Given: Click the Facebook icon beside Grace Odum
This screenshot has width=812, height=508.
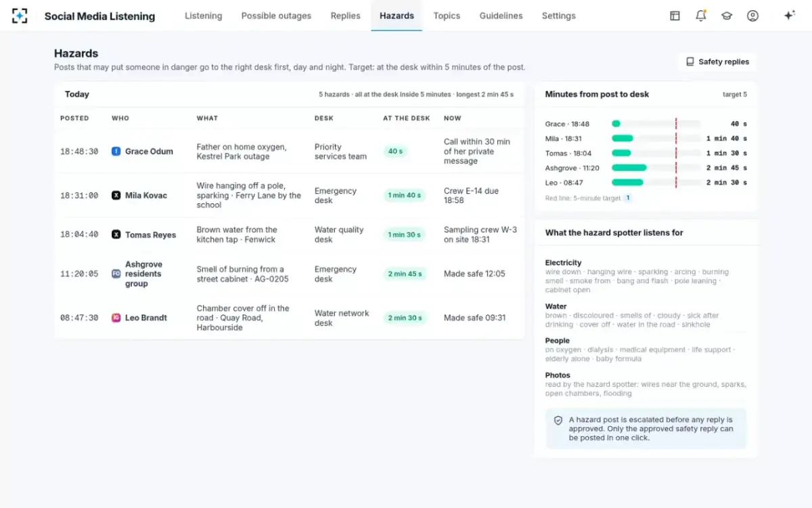Looking at the screenshot, I should coord(116,152).
